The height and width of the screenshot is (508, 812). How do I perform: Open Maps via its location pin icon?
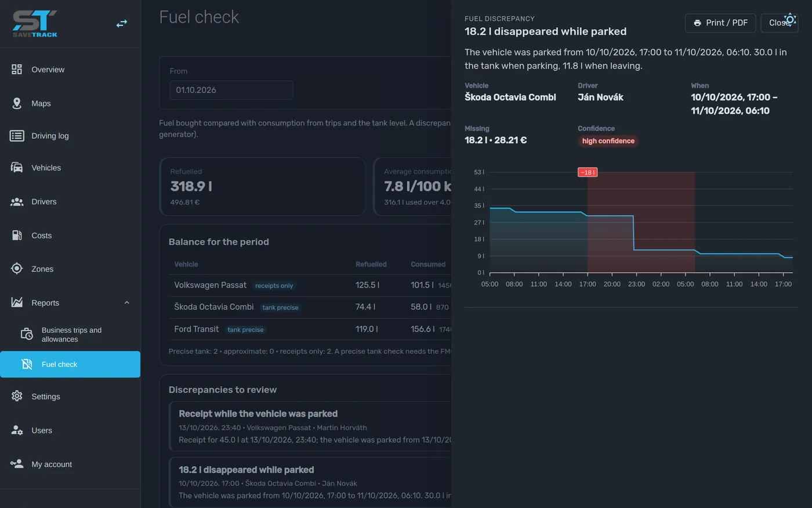tap(17, 103)
